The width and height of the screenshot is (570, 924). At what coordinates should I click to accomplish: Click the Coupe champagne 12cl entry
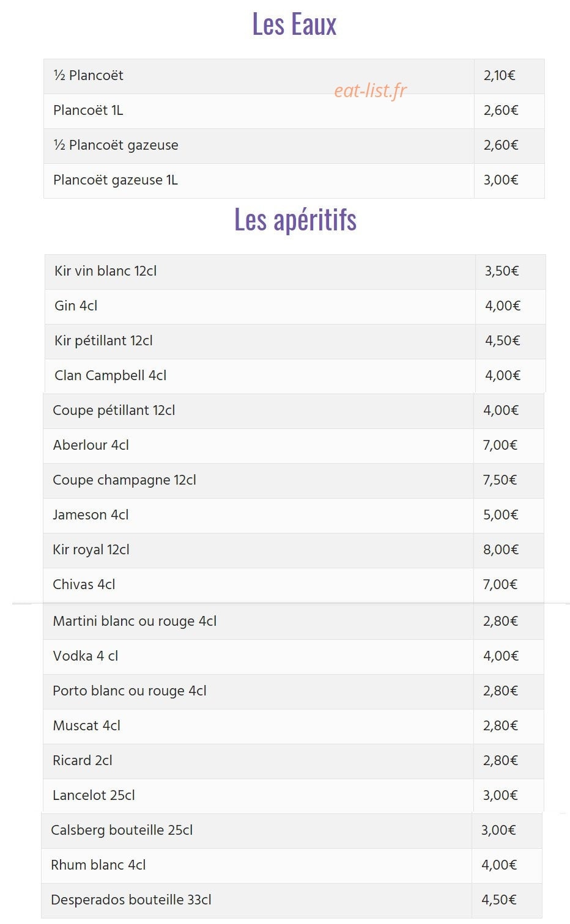[x=125, y=480]
